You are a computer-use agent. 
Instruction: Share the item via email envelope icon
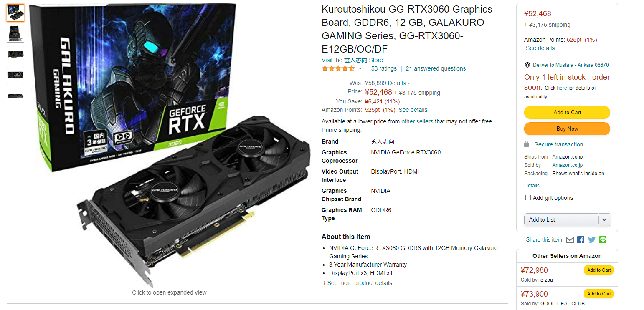tap(570, 240)
